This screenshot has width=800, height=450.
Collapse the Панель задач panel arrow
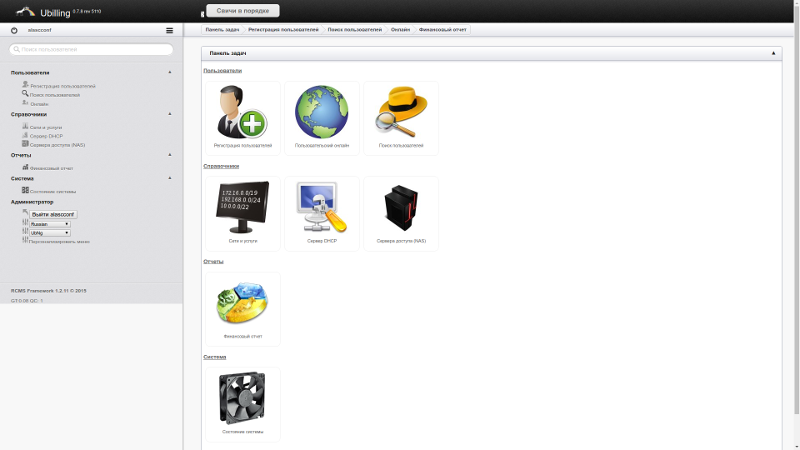click(x=773, y=53)
